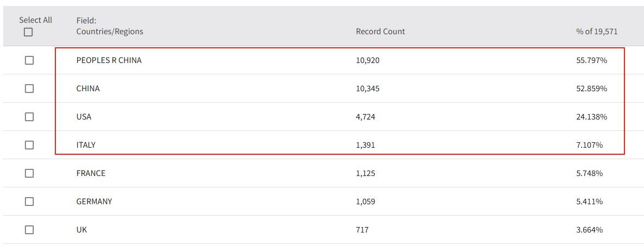This screenshot has width=644, height=245.
Task: Click the Countries/Regions column header
Action: coord(110,32)
